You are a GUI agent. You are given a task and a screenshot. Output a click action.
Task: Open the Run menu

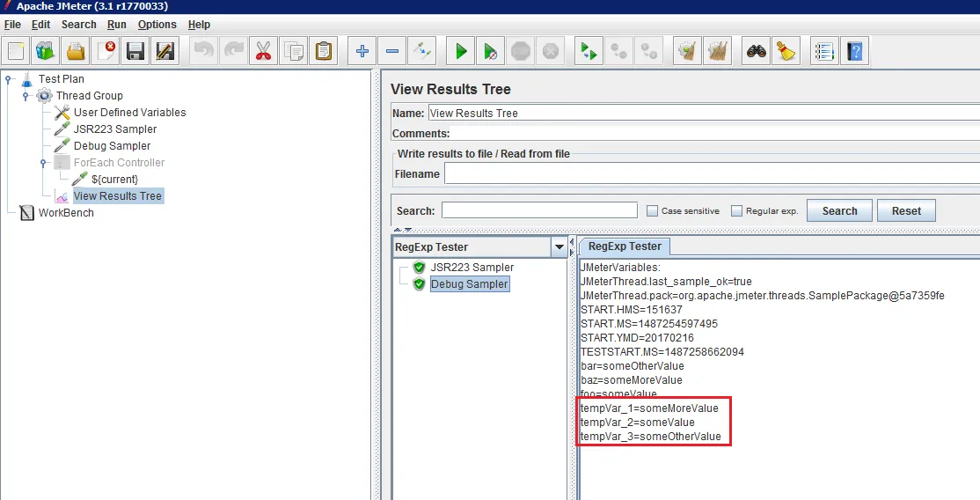(x=117, y=25)
